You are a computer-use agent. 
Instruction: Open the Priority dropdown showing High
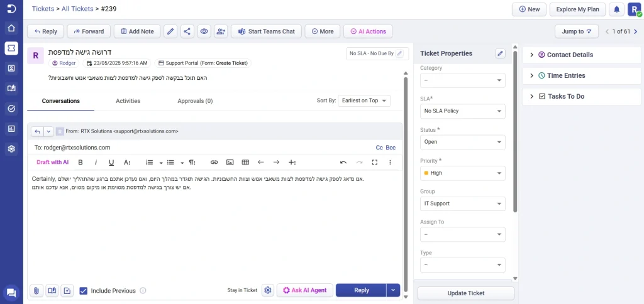point(462,173)
